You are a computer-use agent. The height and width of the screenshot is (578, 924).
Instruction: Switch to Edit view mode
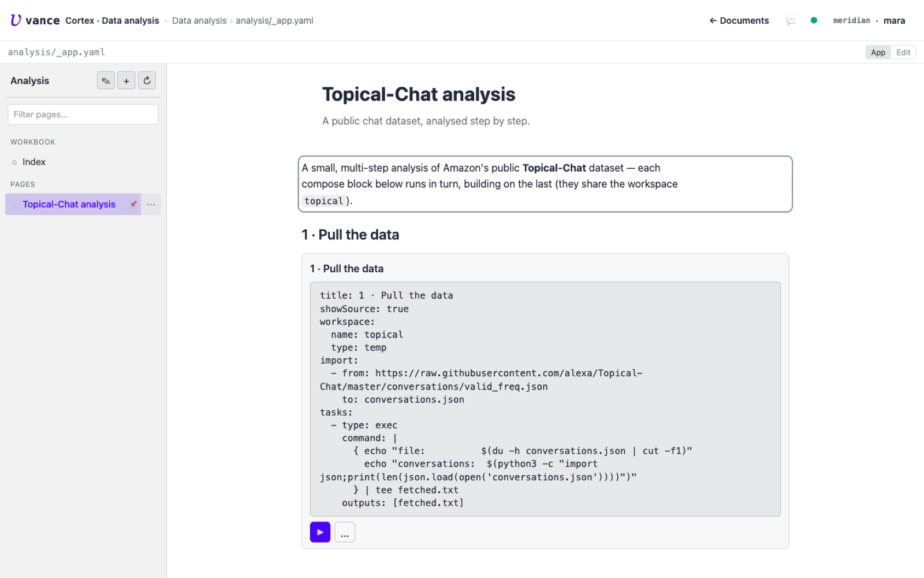[903, 52]
